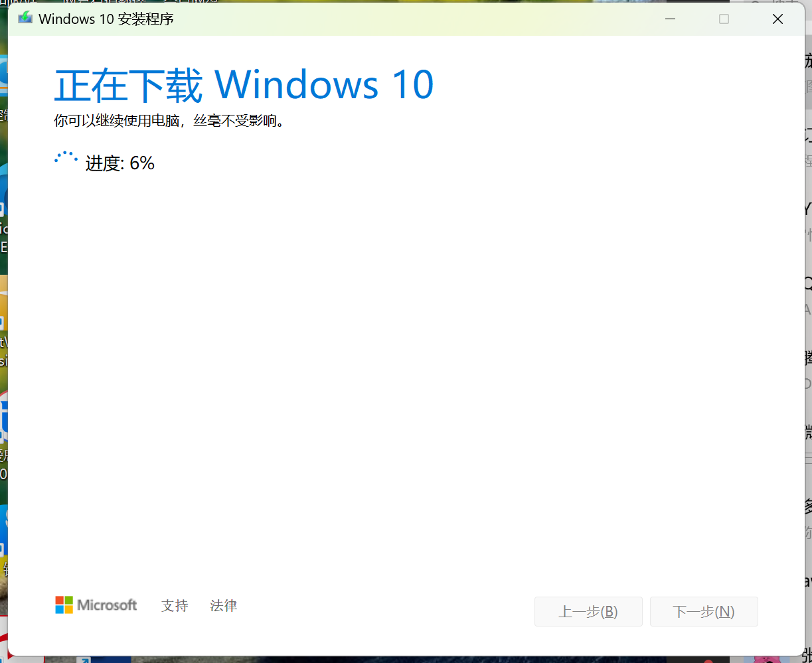This screenshot has height=663, width=812.
Task: Open the 支持 support link
Action: (175, 605)
